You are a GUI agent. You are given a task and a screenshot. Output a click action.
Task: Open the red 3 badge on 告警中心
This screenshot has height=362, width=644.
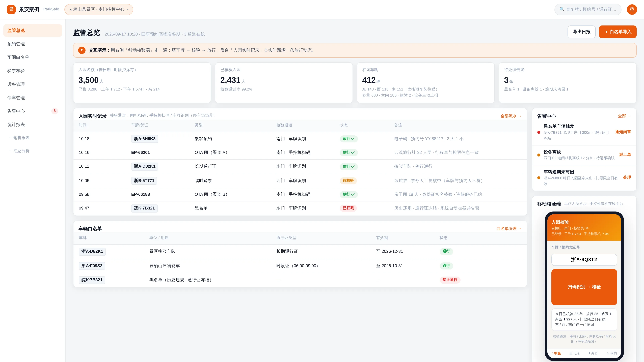(x=55, y=111)
